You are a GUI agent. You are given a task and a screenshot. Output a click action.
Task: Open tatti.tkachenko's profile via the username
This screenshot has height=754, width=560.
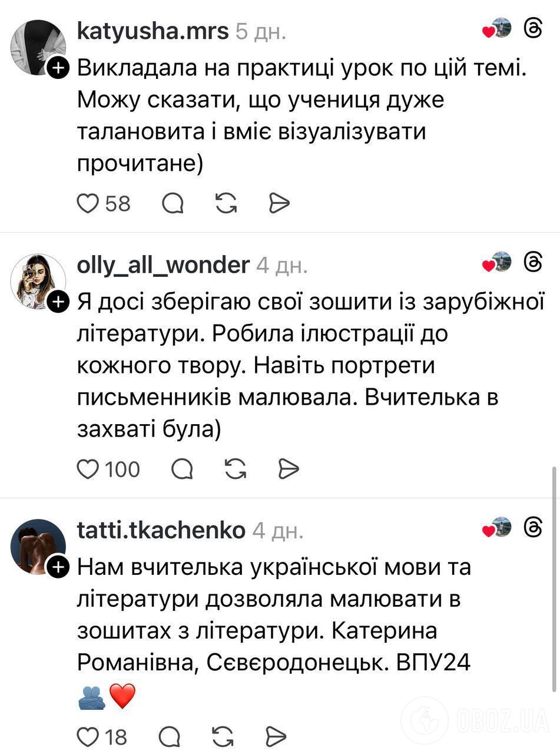[x=161, y=531]
